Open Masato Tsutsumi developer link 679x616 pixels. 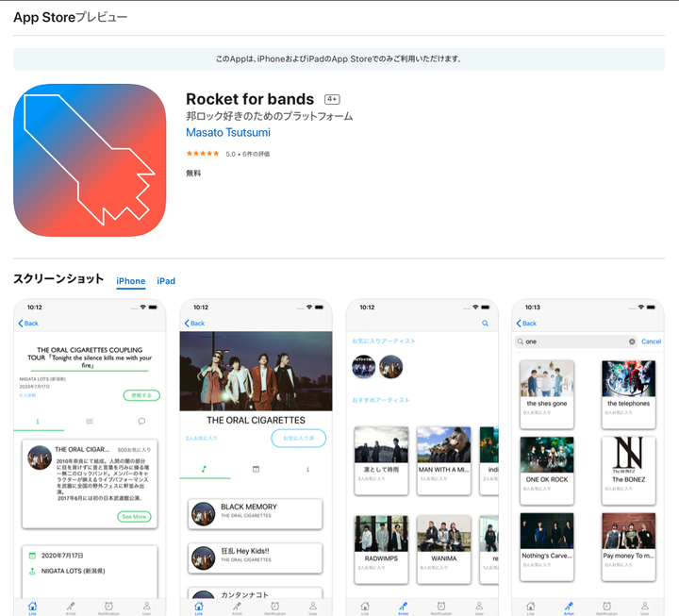tap(228, 133)
